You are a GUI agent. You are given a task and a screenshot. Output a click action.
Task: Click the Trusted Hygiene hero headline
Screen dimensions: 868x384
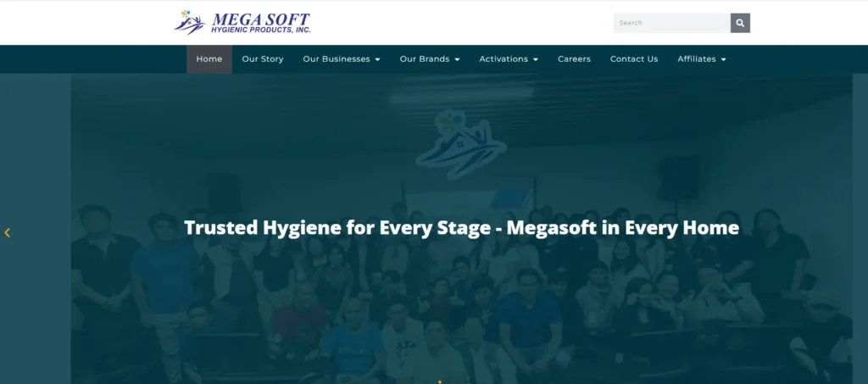click(x=461, y=227)
